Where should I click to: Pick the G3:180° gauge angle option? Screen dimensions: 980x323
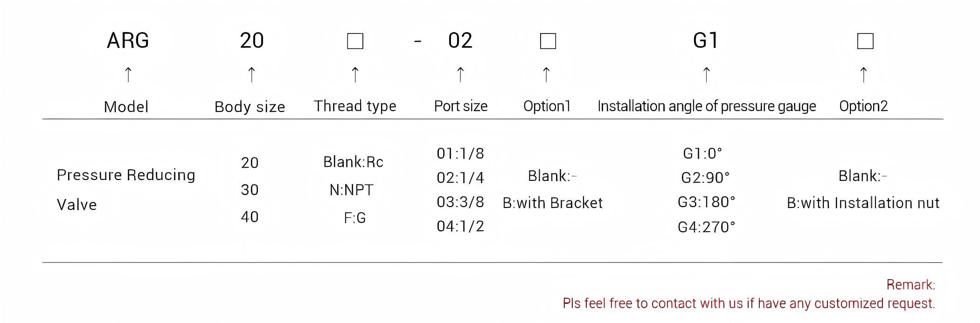706,202
